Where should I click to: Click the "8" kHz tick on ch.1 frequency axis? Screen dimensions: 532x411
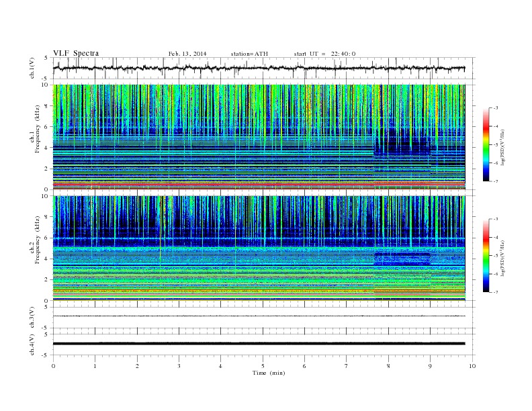point(47,106)
